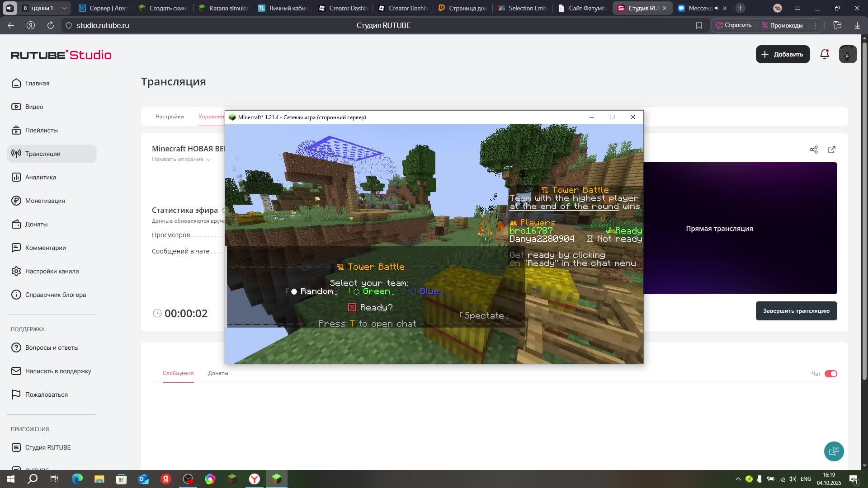Click the Завершить трансляцию button

796,311
